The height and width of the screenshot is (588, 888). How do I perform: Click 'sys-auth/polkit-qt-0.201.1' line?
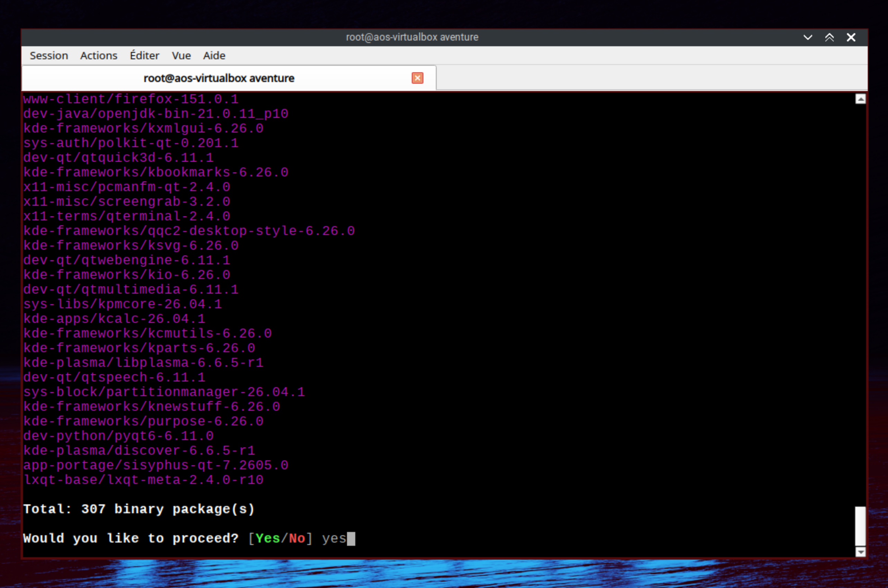(130, 143)
